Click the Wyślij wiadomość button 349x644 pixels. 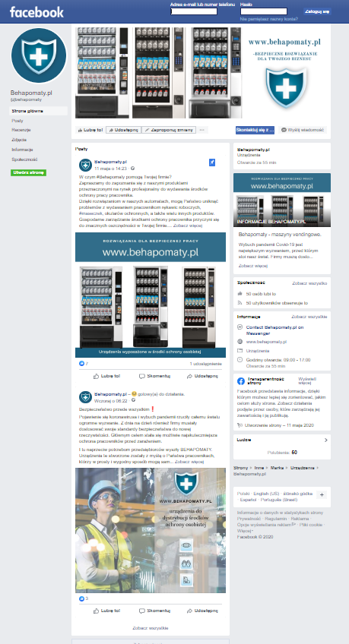click(x=303, y=130)
